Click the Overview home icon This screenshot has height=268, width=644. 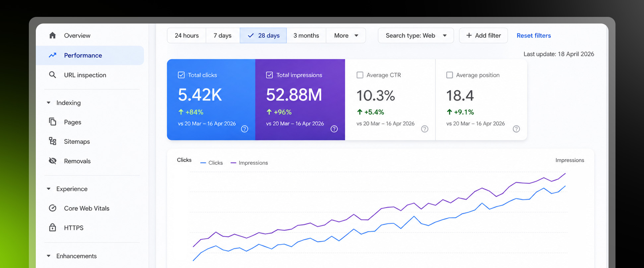52,35
